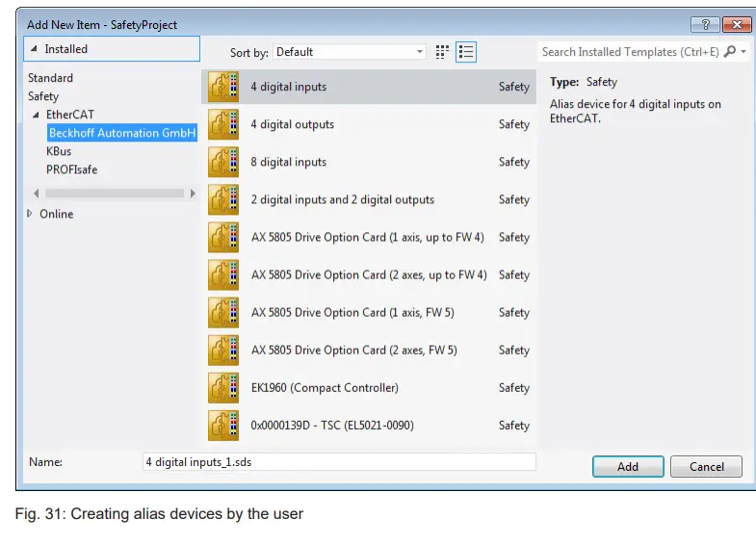Select the Safety category in tree

coord(43,96)
